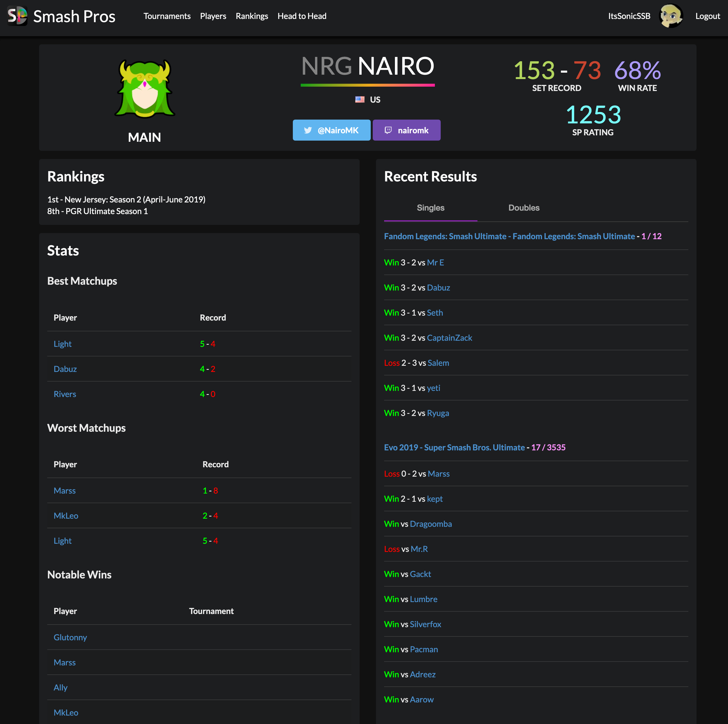
Task: Click the ItsSonicSSB username
Action: [x=629, y=16]
